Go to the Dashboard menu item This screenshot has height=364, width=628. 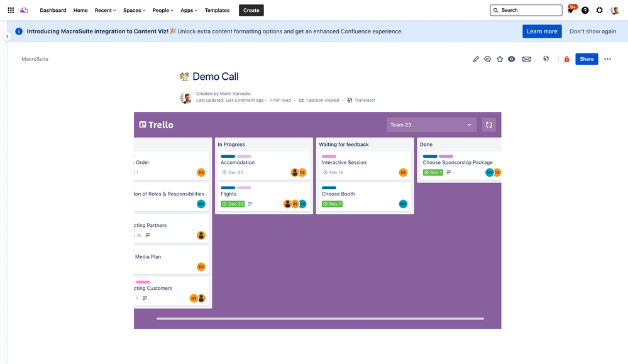point(53,11)
